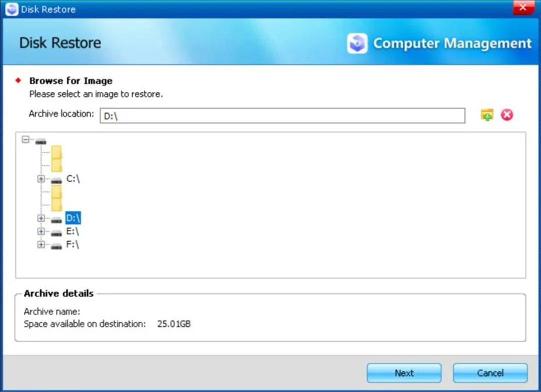541x392 pixels.
Task: Click the F:\ drive icon
Action: [56, 246]
